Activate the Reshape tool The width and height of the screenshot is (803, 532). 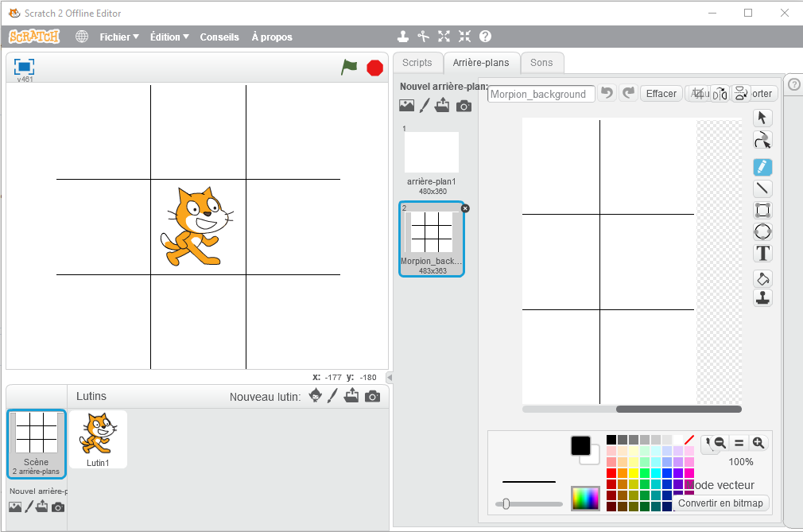(x=762, y=141)
